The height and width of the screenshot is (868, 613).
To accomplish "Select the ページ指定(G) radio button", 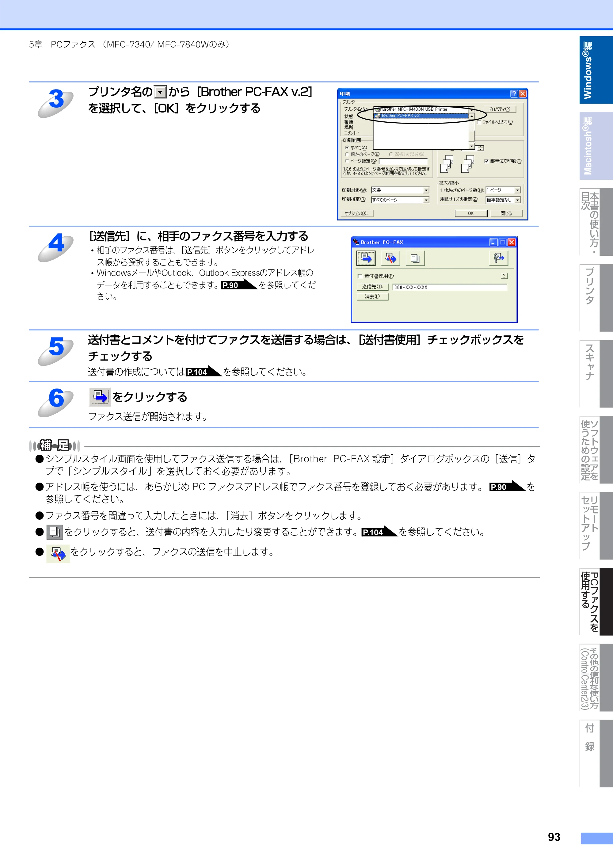I will pos(347,161).
